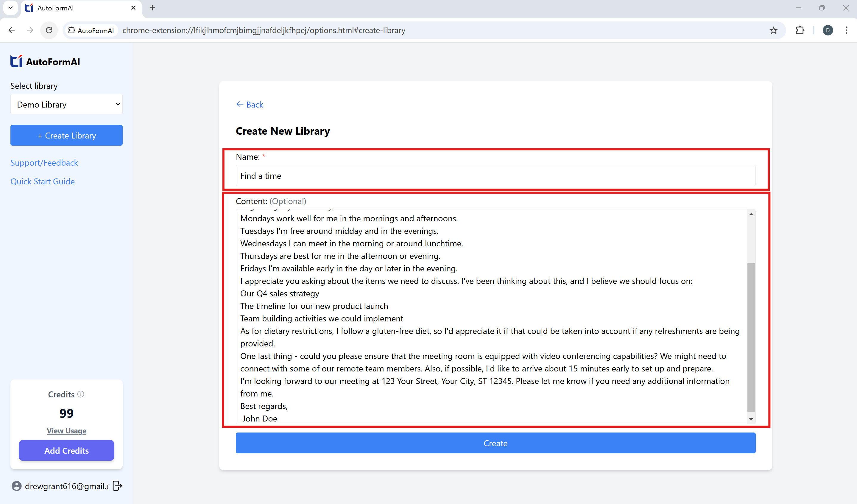Open Chrome three-dot menu
This screenshot has height=504, width=857.
847,30
